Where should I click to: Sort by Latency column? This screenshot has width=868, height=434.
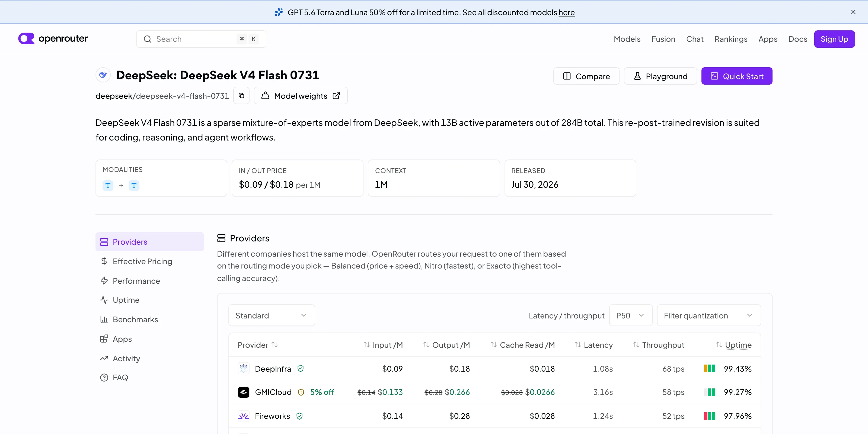coord(593,345)
